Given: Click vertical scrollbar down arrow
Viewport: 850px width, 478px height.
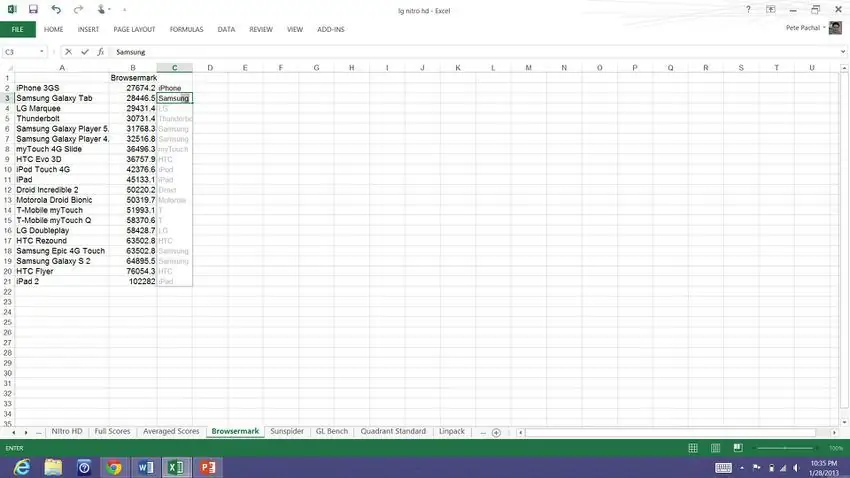Looking at the screenshot, I should coord(844,422).
